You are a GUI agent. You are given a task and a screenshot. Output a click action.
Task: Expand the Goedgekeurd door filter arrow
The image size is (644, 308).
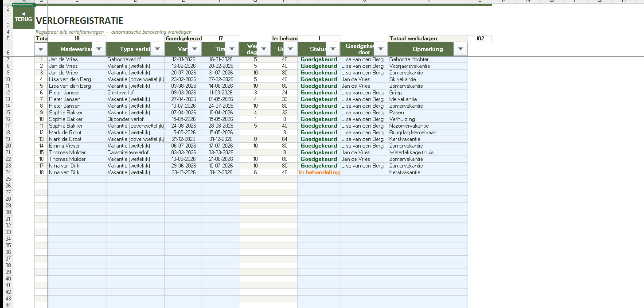coord(381,49)
